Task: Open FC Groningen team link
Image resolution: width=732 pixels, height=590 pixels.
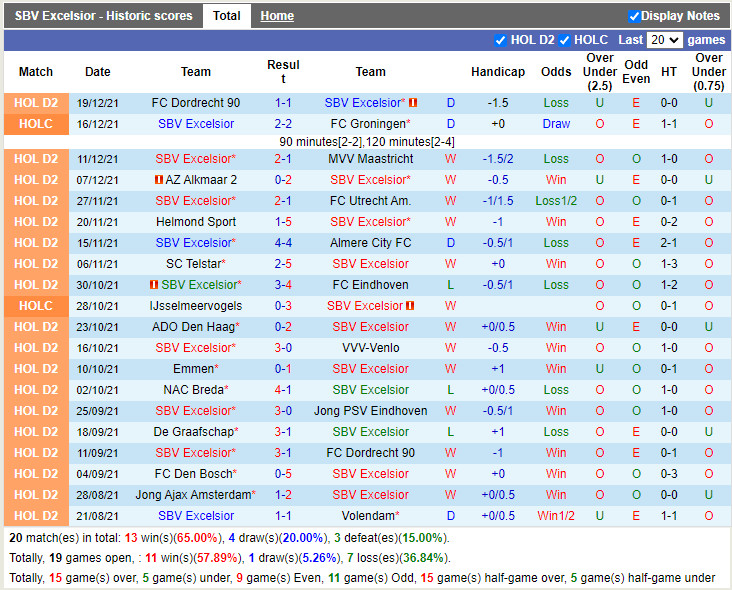Action: [368, 124]
